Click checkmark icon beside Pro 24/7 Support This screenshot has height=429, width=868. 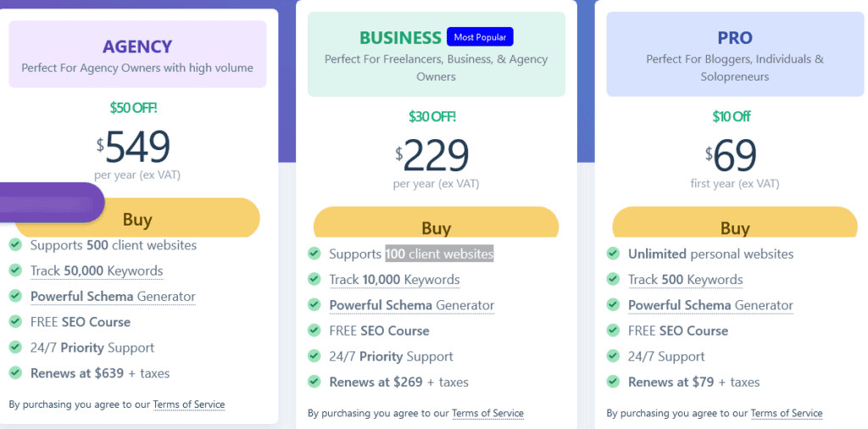tap(613, 356)
